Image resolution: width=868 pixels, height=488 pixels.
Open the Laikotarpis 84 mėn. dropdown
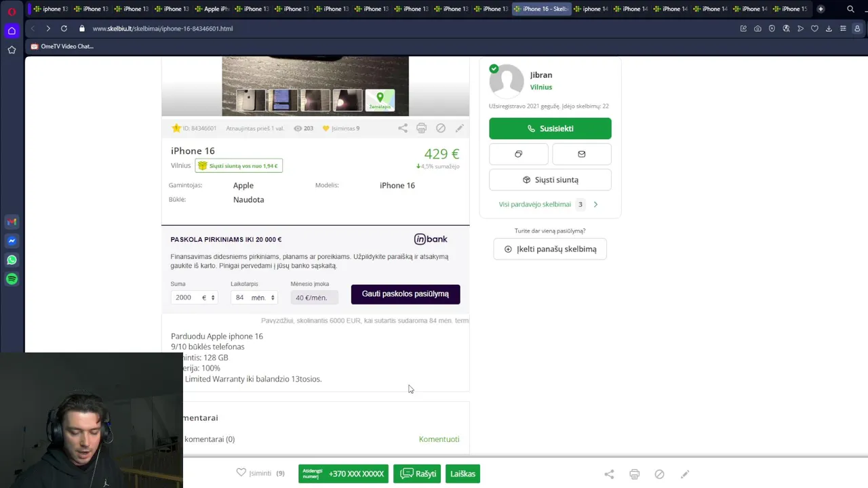pyautogui.click(x=254, y=298)
